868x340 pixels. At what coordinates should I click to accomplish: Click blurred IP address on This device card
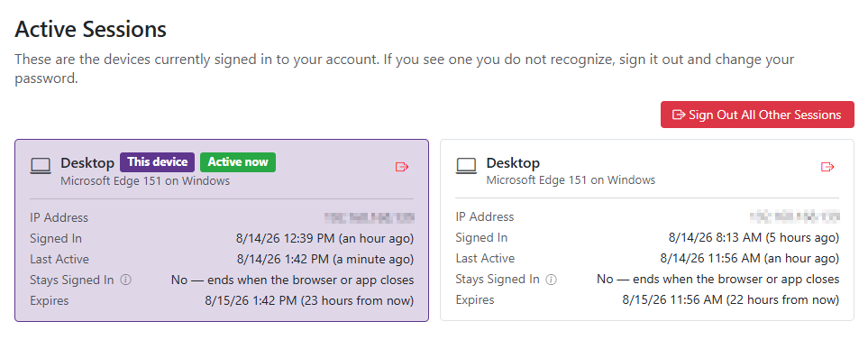[x=370, y=217]
